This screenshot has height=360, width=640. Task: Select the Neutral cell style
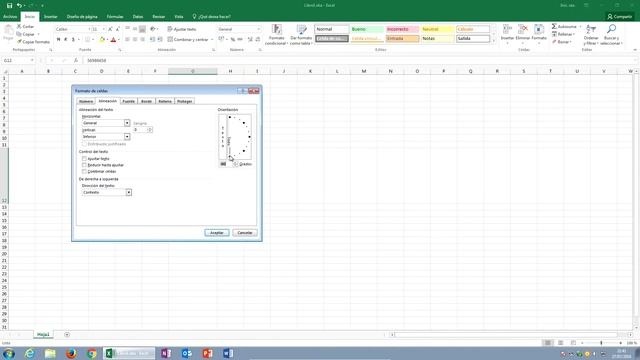(438, 29)
